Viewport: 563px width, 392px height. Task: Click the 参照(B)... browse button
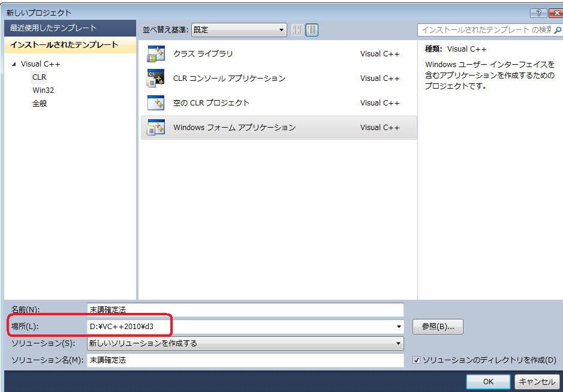point(438,327)
